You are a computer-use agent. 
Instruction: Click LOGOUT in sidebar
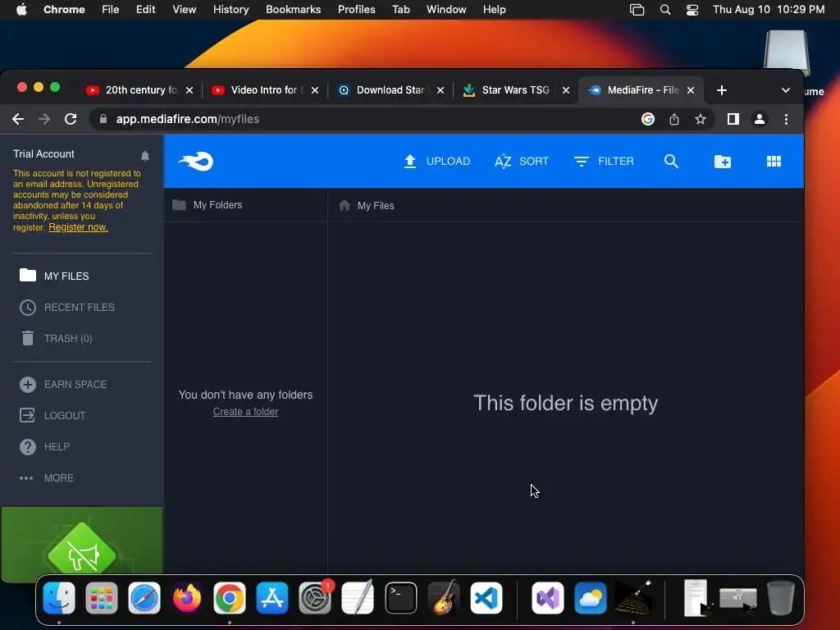[x=52, y=415]
